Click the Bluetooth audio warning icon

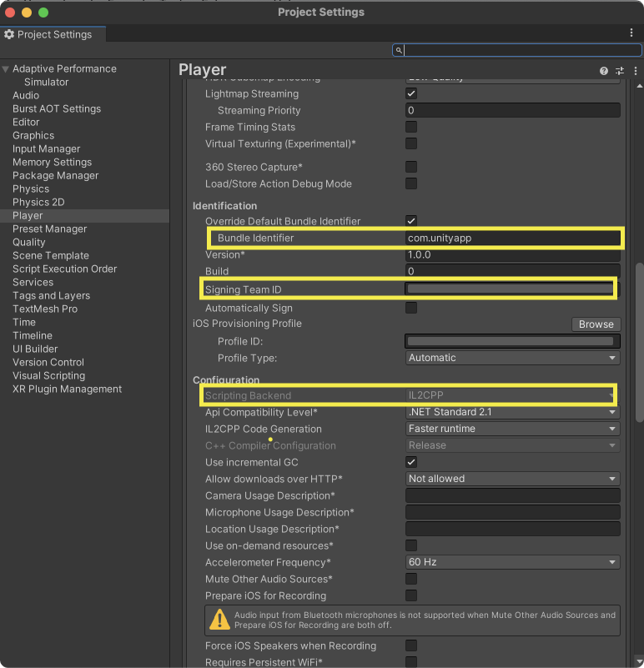[x=219, y=620]
